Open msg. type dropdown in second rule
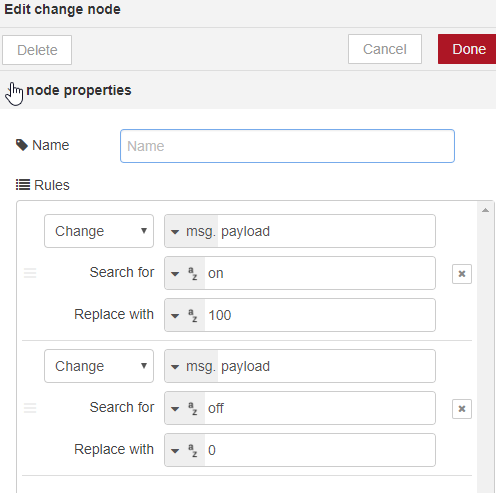 (x=191, y=366)
